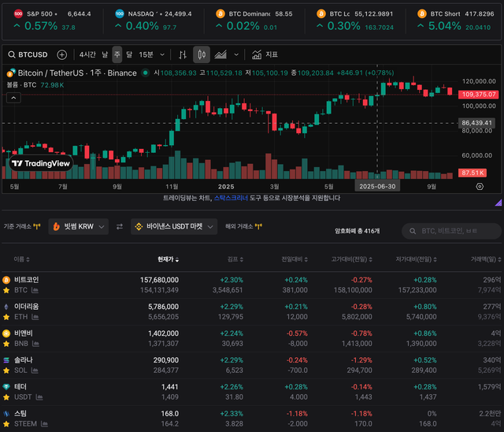Open the candlestick chart style icon
504x432 pixels.
[x=201, y=54]
